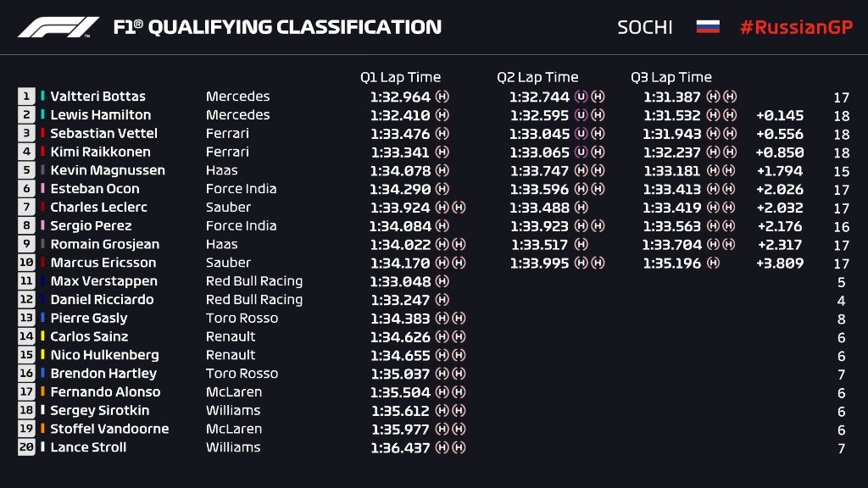Select the ultrasoft tyre icon in Vettel's Q2 entry

tap(581, 134)
